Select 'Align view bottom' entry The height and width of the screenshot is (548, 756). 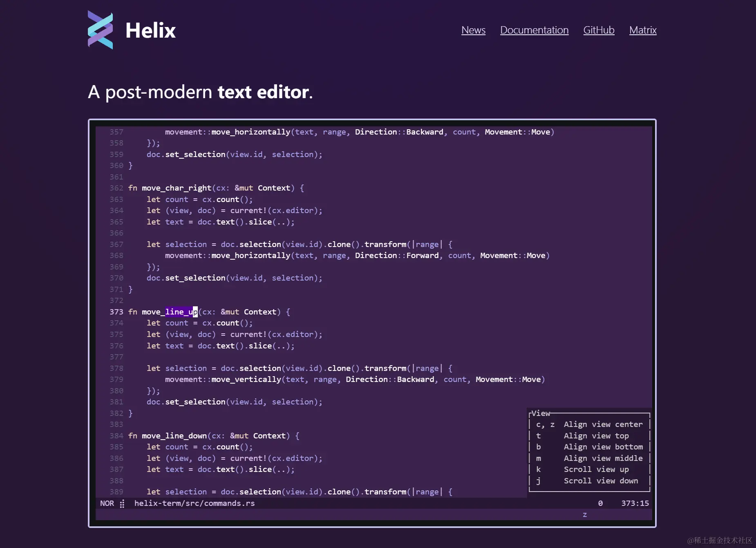coord(603,447)
